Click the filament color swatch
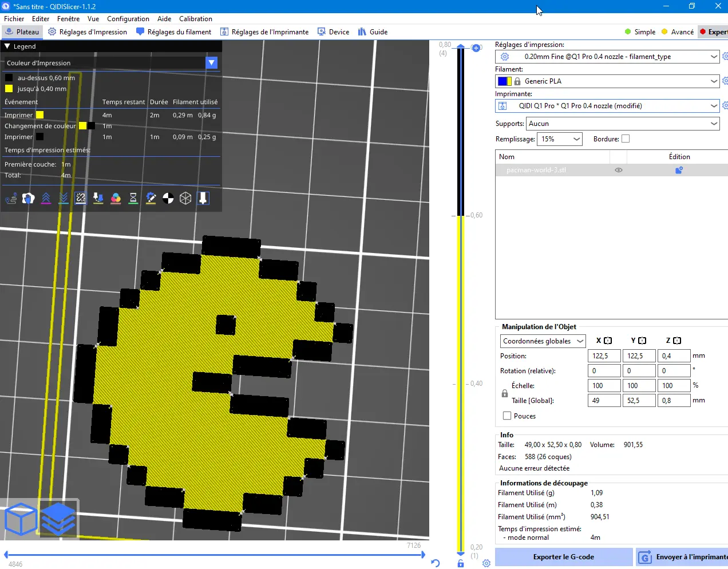The height and width of the screenshot is (569, 728). [x=505, y=81]
